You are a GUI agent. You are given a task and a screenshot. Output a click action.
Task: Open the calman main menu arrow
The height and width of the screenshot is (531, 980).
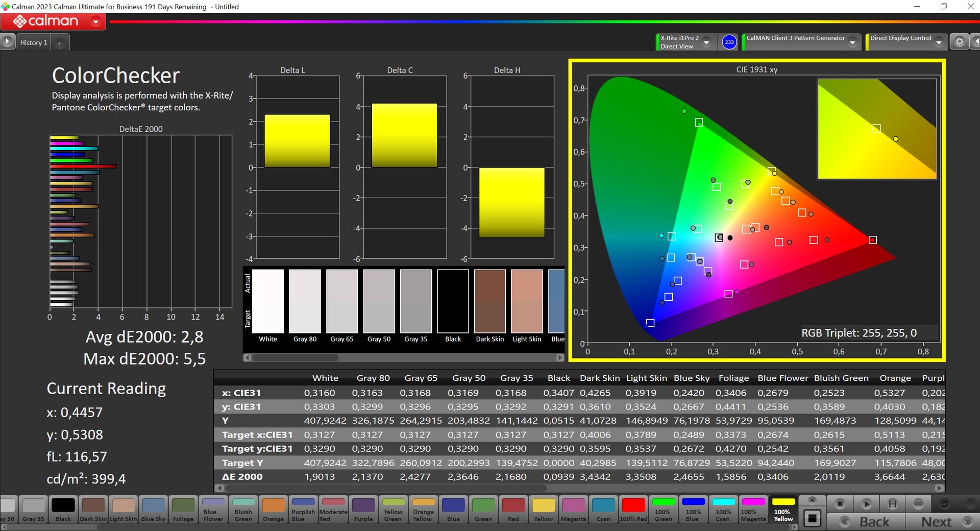point(95,21)
